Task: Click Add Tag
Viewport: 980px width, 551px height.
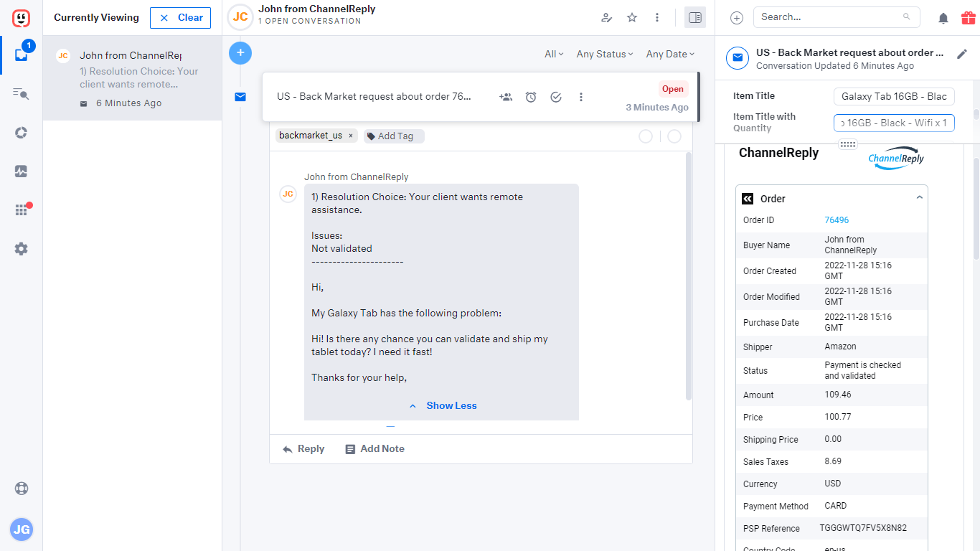Action: (394, 136)
